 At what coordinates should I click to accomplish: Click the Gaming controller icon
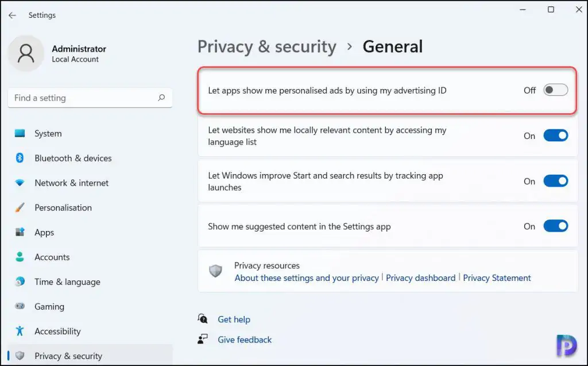click(x=20, y=306)
